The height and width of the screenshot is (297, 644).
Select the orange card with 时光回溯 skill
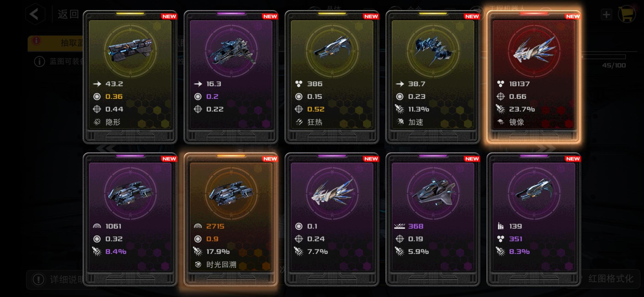tap(231, 219)
